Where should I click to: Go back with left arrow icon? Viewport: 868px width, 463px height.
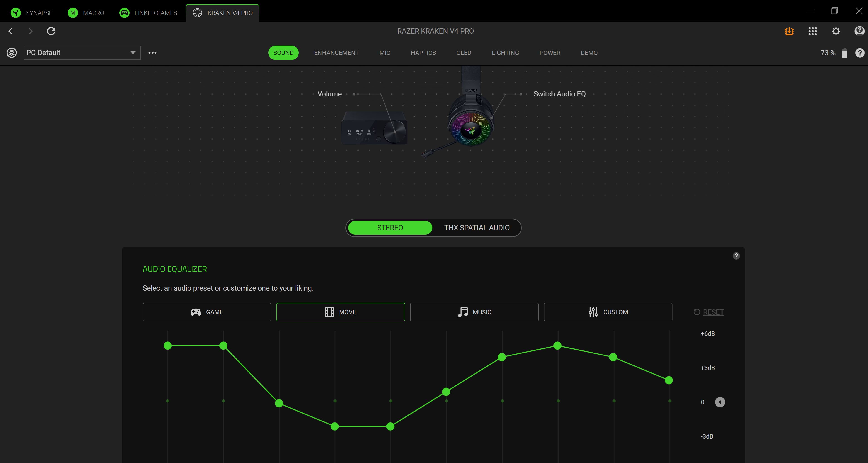[x=11, y=31]
